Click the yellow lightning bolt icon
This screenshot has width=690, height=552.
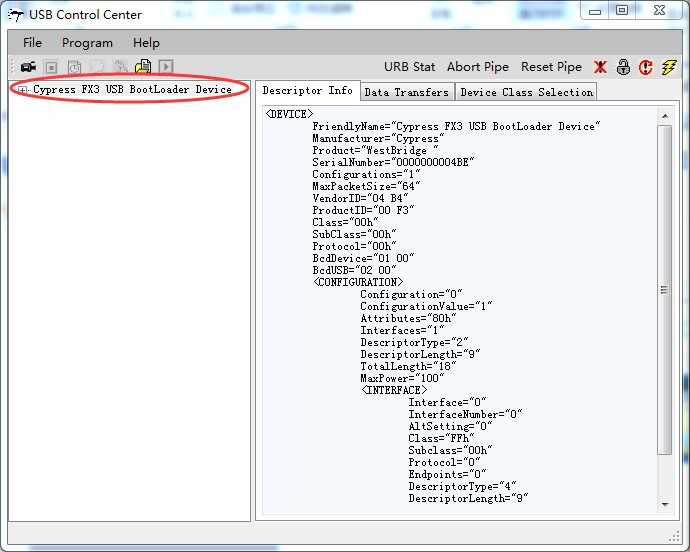[x=669, y=67]
